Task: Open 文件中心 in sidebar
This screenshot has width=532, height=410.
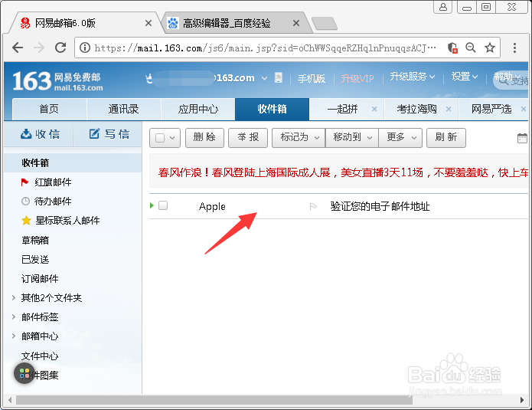Action: click(x=40, y=356)
